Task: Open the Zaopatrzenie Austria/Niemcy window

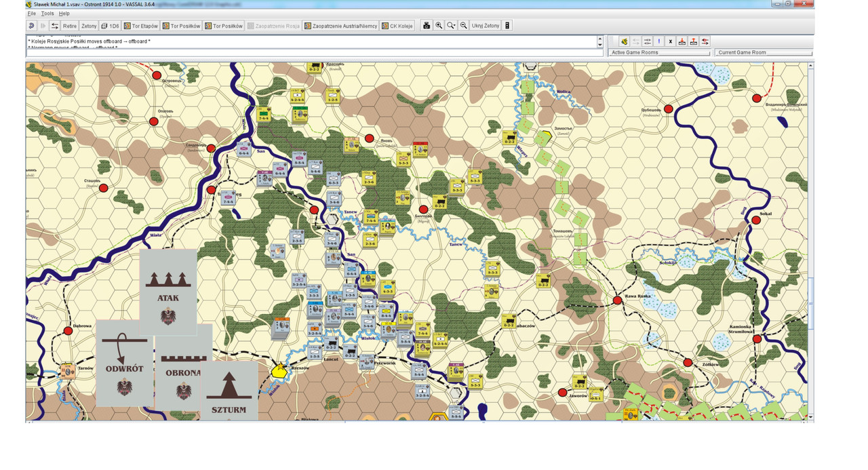Action: 340,26
